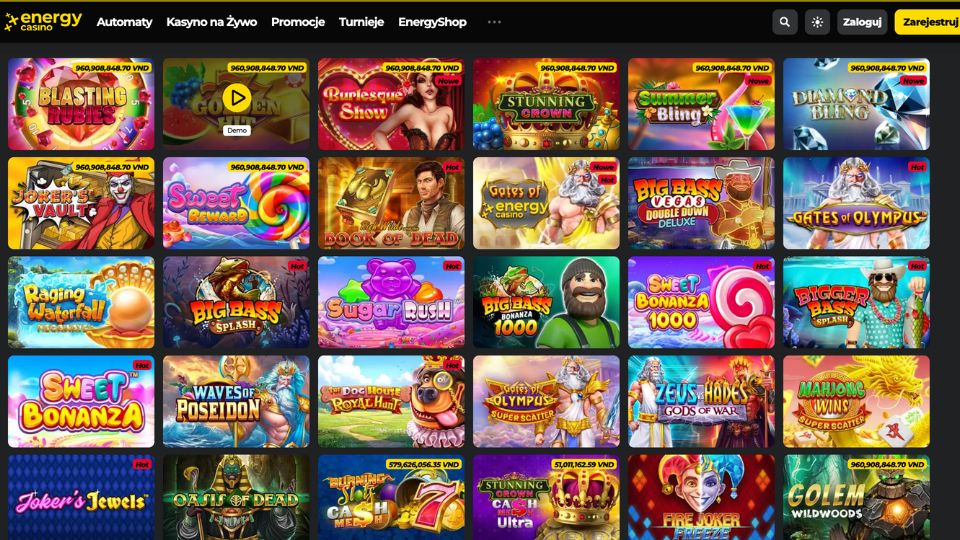Open the Mahjong Wins Super Scatter tile

point(856,402)
